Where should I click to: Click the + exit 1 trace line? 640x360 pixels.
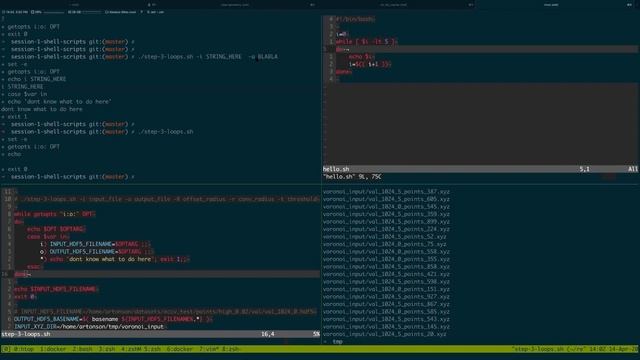coord(14,117)
